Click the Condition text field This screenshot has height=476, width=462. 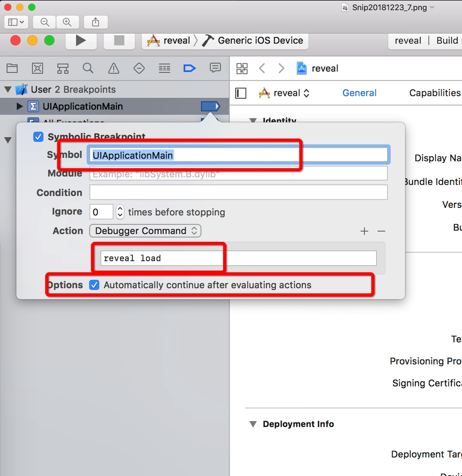coord(238,192)
